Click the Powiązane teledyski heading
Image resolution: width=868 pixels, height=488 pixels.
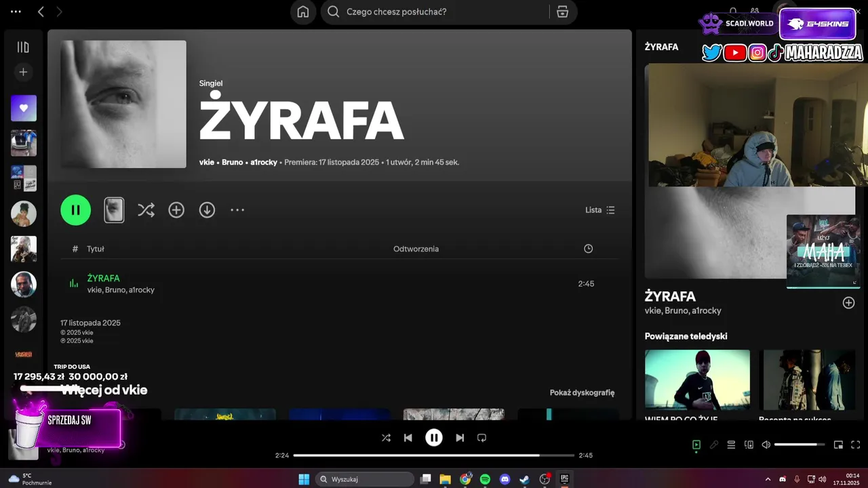point(686,336)
